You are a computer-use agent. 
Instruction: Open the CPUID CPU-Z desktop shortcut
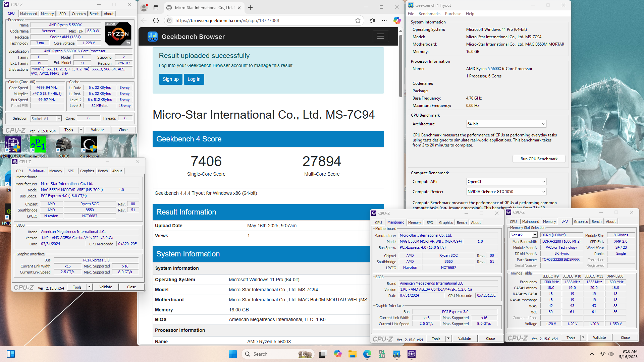pyautogui.click(x=13, y=147)
